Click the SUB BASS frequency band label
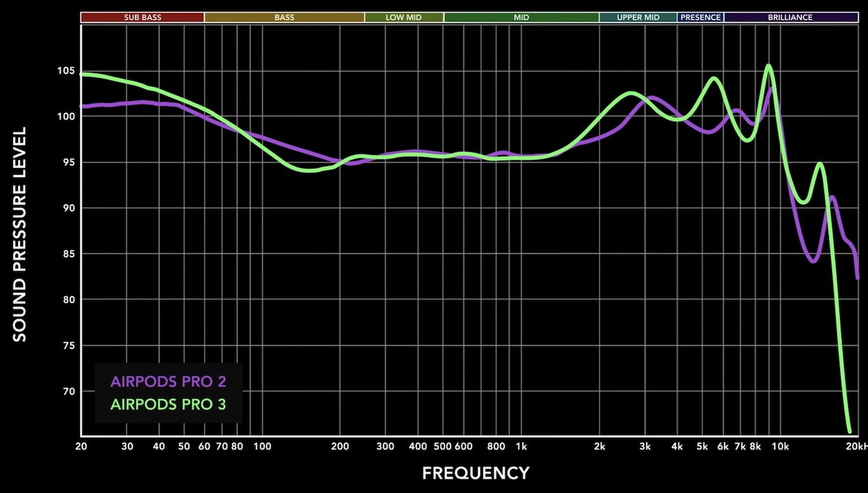868x493 pixels. (x=142, y=17)
